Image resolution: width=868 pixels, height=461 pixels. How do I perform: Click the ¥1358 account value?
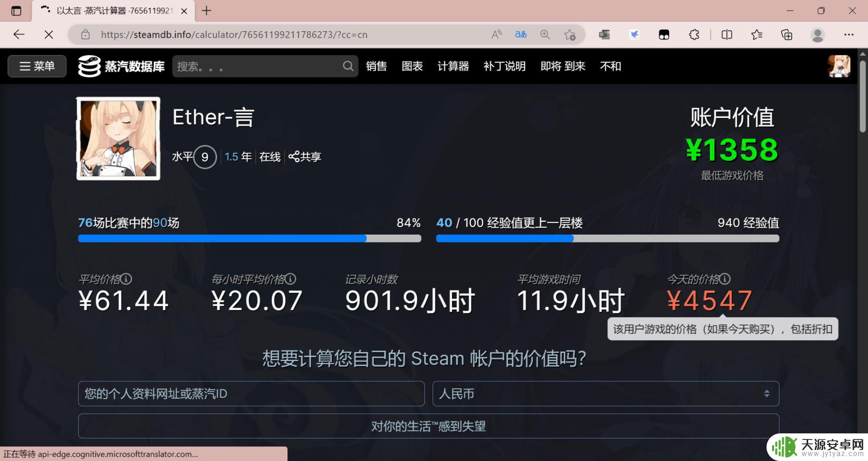[x=732, y=150]
